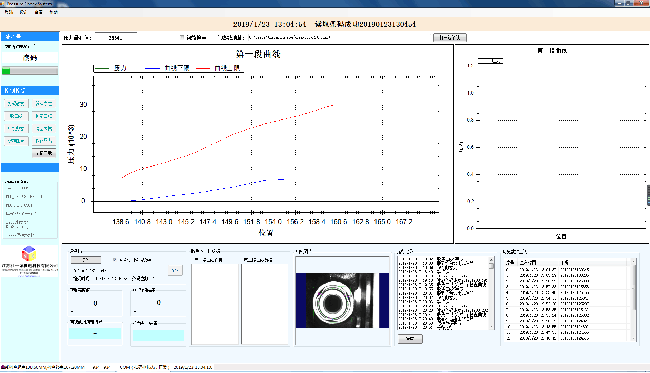Click the red line legend entry on chart
The height and width of the screenshot is (373, 650).
(x=218, y=68)
